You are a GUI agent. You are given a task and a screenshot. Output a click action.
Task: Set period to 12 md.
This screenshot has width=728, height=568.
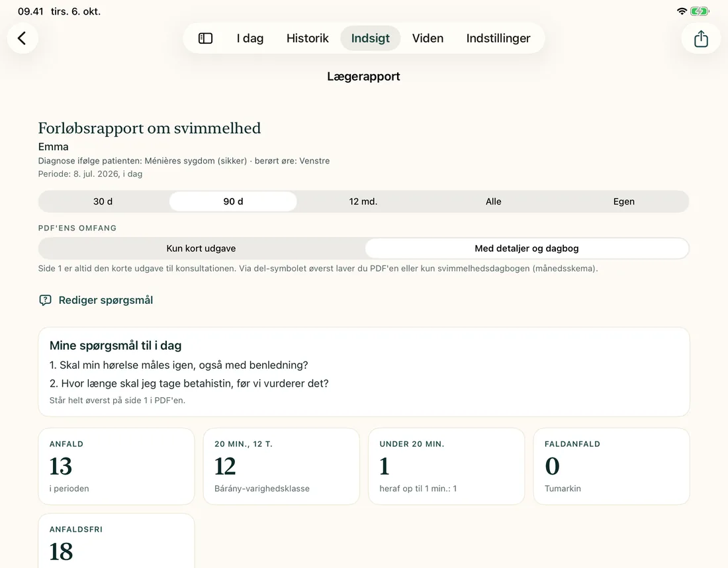(363, 201)
